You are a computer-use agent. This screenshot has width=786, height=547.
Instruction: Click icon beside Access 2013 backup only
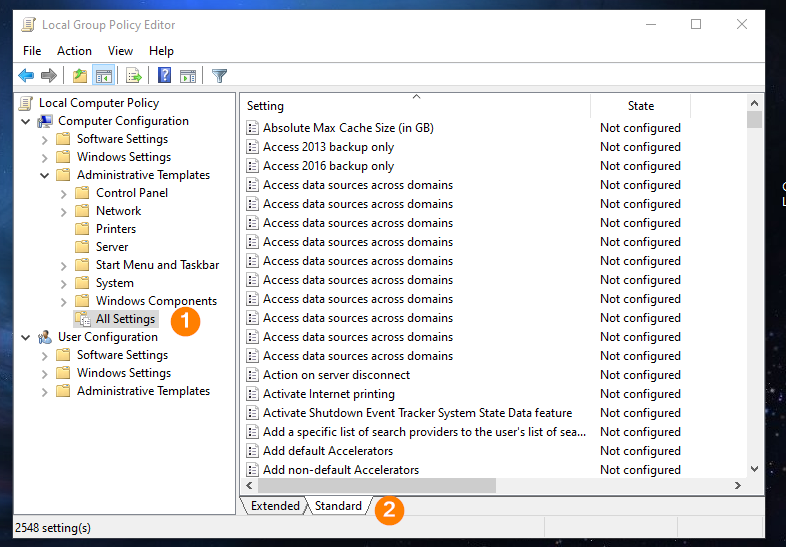[x=253, y=147]
